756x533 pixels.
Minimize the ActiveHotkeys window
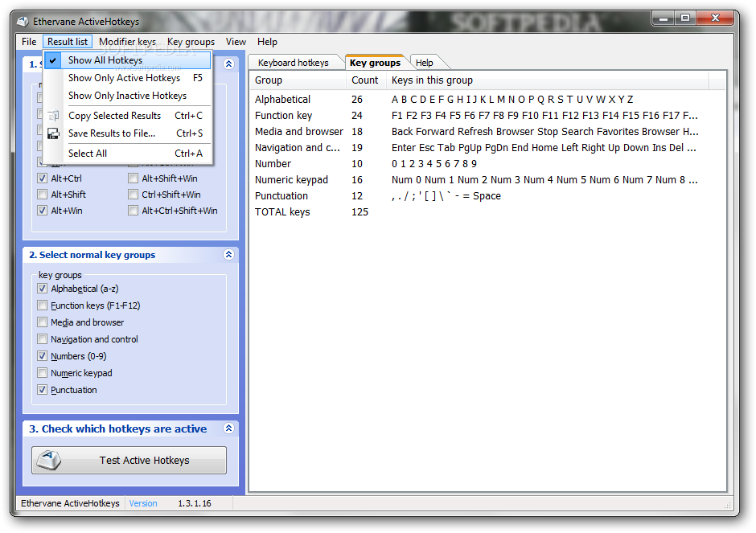click(x=664, y=18)
